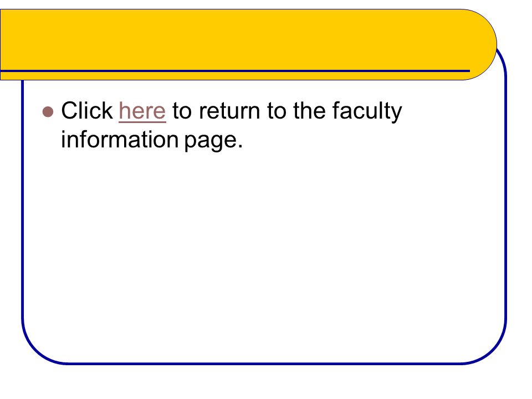Image resolution: width=532 pixels, height=399 pixels.
Task: Select the rounded right end of the yellow banner
Action: (x=482, y=44)
